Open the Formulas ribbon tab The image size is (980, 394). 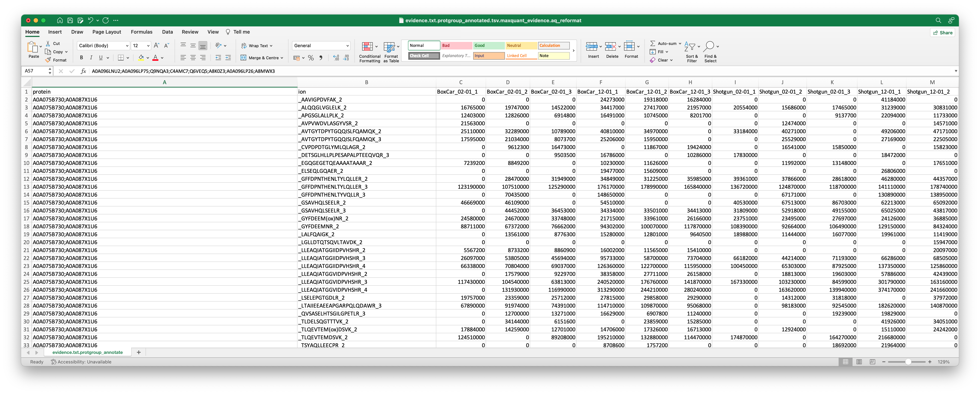tap(142, 32)
